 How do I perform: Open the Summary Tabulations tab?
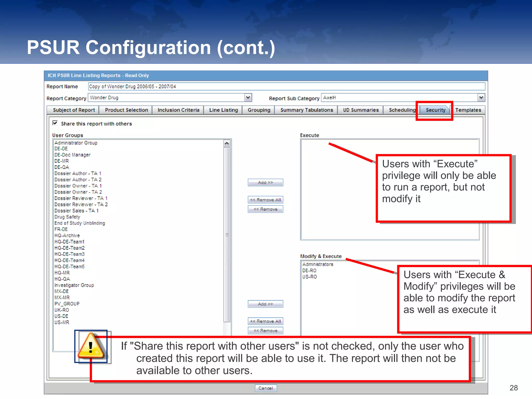(x=307, y=110)
